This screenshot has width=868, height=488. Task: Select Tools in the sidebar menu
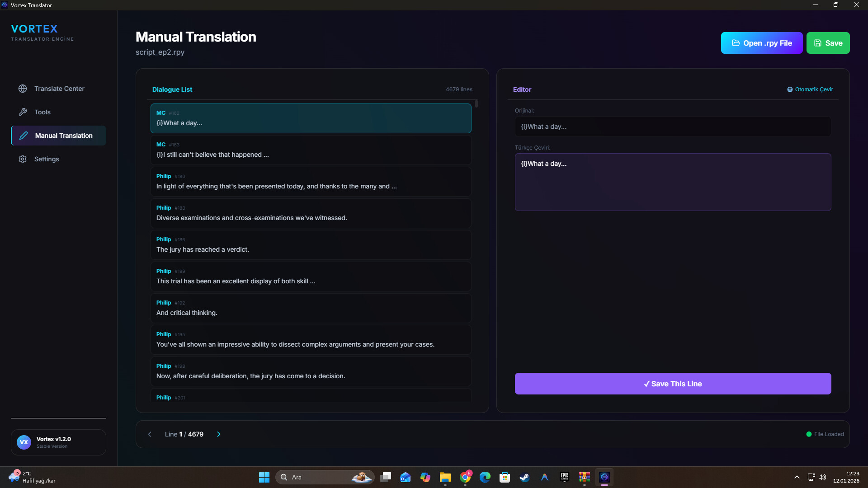[x=42, y=112]
